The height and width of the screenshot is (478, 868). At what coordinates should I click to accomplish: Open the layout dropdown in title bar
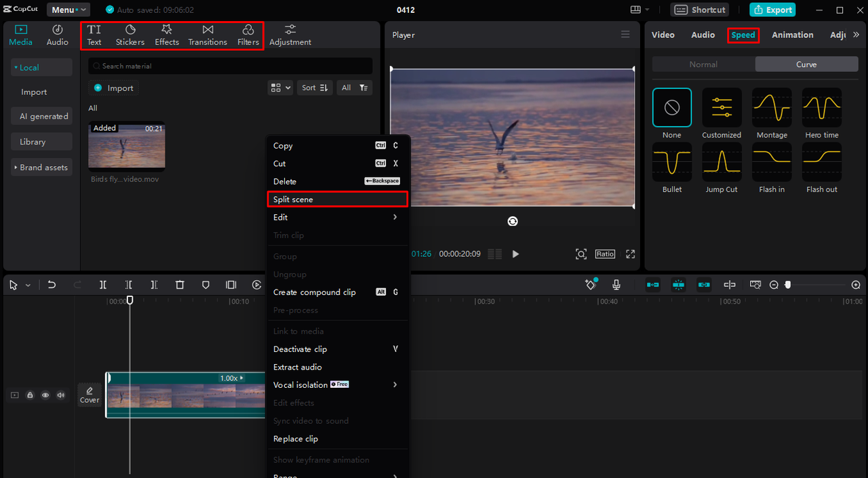[639, 9]
